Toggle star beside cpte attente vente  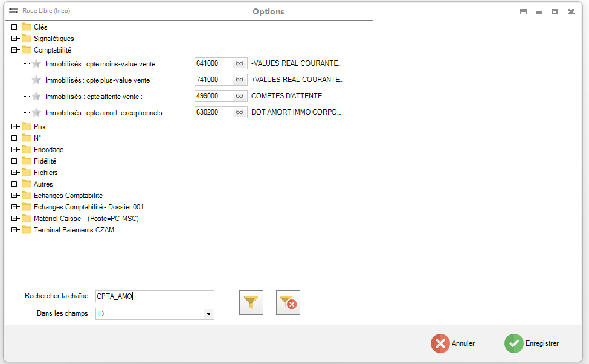click(x=36, y=96)
